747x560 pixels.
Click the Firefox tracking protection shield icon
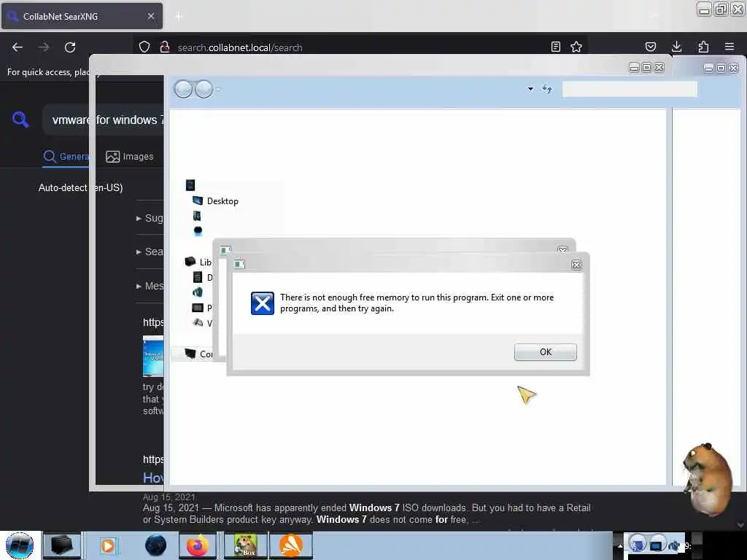(x=144, y=47)
